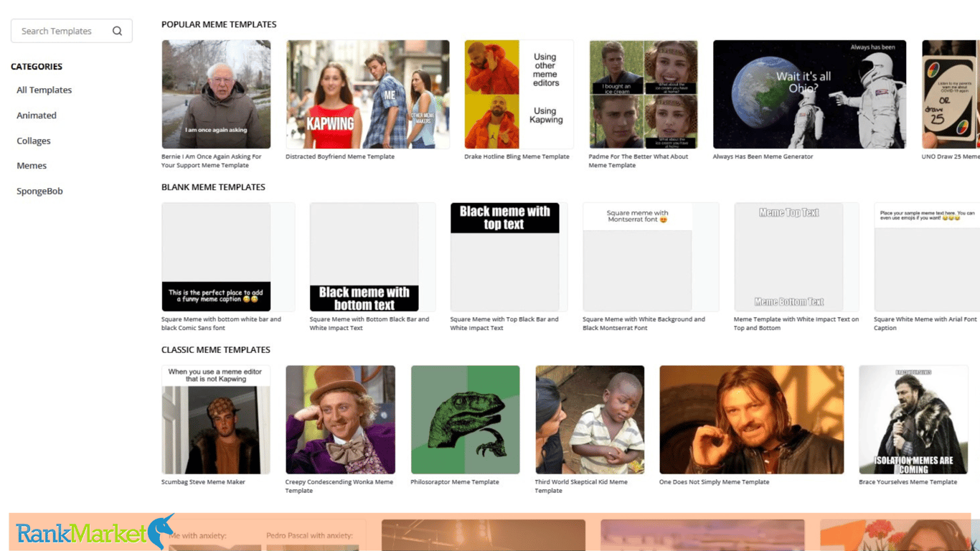Select the Drake Hotline Bling thumbnail

tap(519, 94)
